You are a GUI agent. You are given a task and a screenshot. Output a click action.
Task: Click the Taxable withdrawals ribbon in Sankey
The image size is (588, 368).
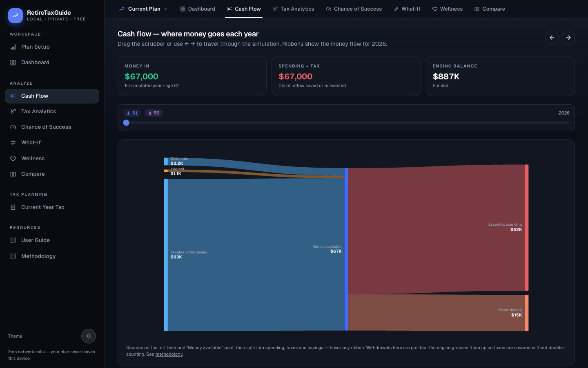pos(256,255)
